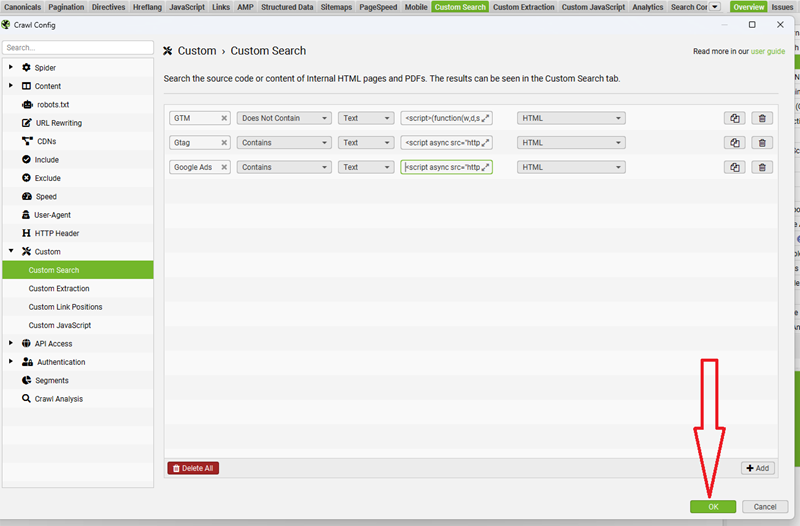Clear the Google Ads name field
This screenshot has height=526, width=800.
[224, 167]
